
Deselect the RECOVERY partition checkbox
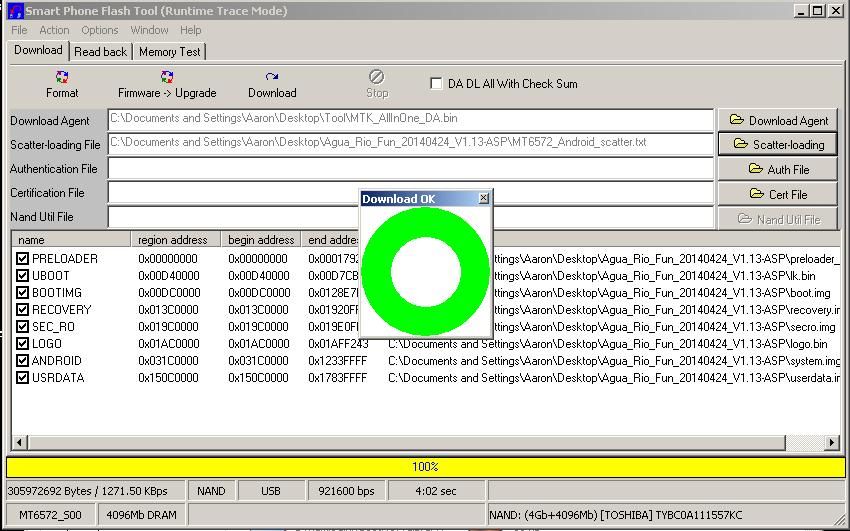(x=22, y=310)
